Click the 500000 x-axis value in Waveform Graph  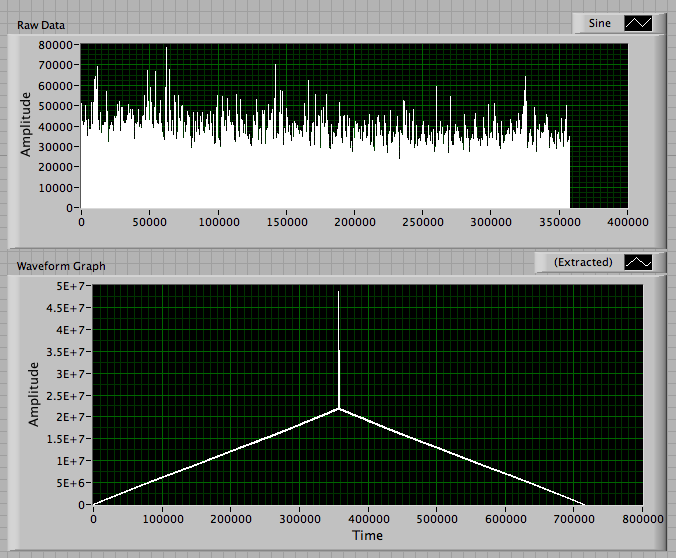coord(437,519)
